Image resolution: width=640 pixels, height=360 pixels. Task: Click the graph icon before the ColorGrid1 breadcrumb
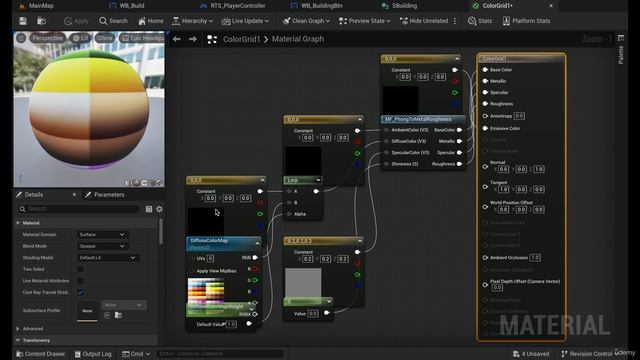212,39
